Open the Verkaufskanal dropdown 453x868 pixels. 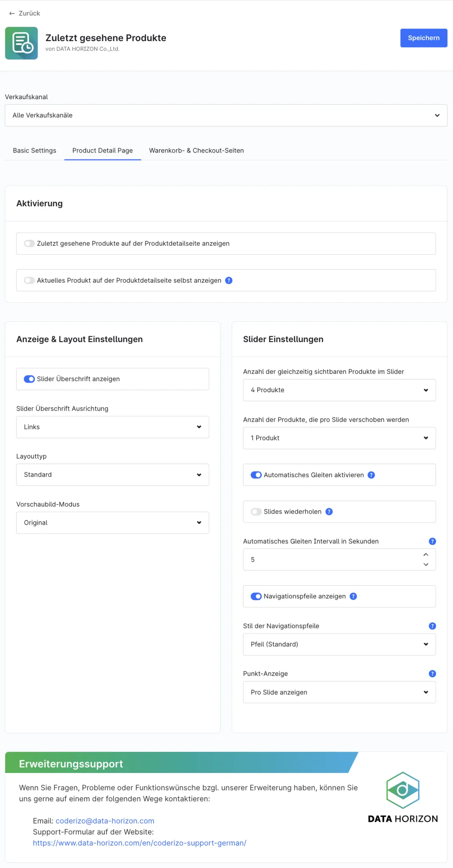point(226,115)
